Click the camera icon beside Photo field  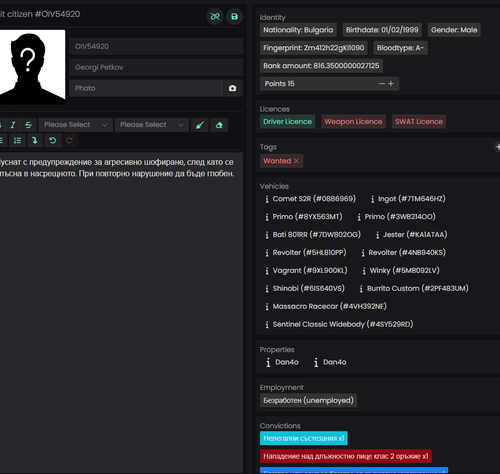233,88
